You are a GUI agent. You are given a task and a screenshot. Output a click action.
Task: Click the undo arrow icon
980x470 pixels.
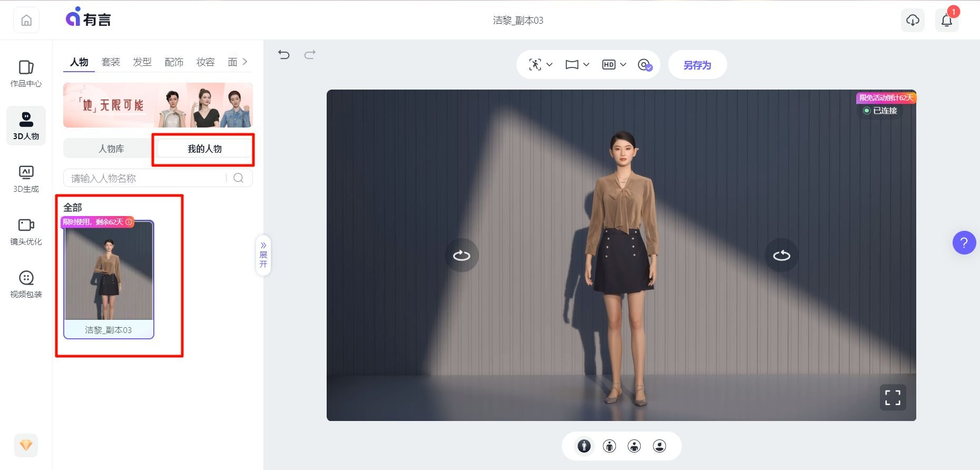284,55
